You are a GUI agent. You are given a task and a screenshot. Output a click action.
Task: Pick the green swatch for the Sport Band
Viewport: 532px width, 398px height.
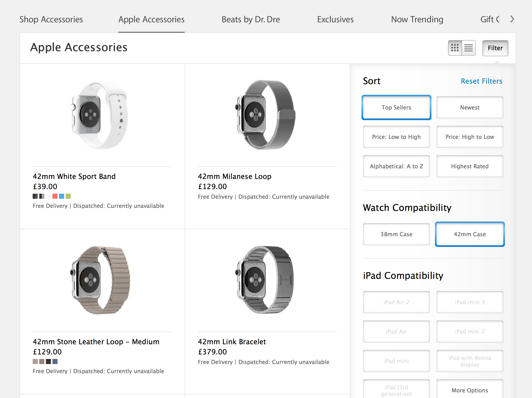tap(68, 196)
